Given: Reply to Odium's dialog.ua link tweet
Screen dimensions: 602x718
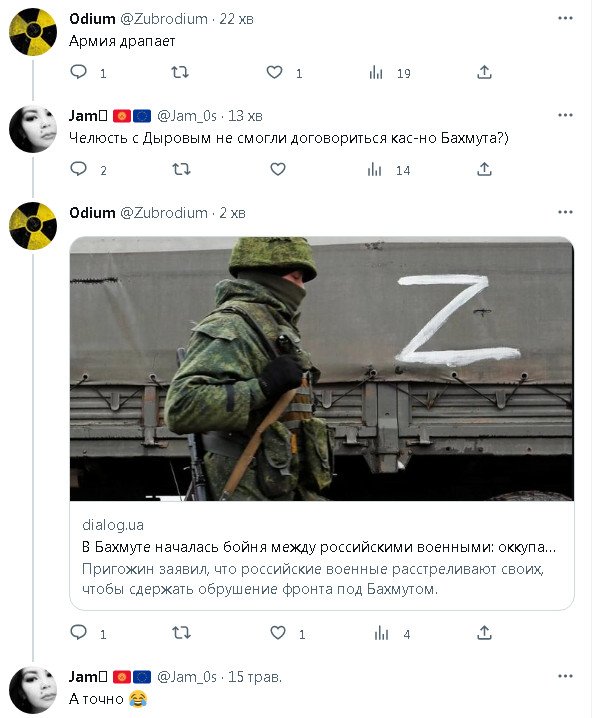Looking at the screenshot, I should pyautogui.click(x=79, y=633).
